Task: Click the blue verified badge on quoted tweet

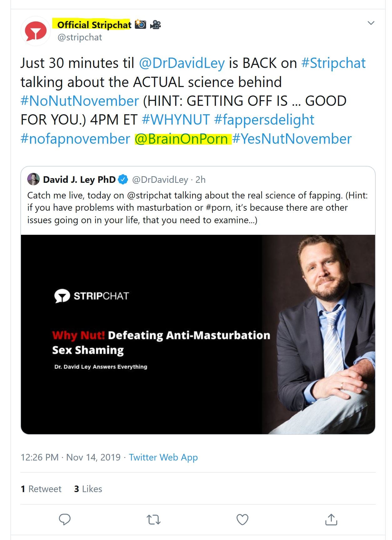Action: tap(123, 179)
